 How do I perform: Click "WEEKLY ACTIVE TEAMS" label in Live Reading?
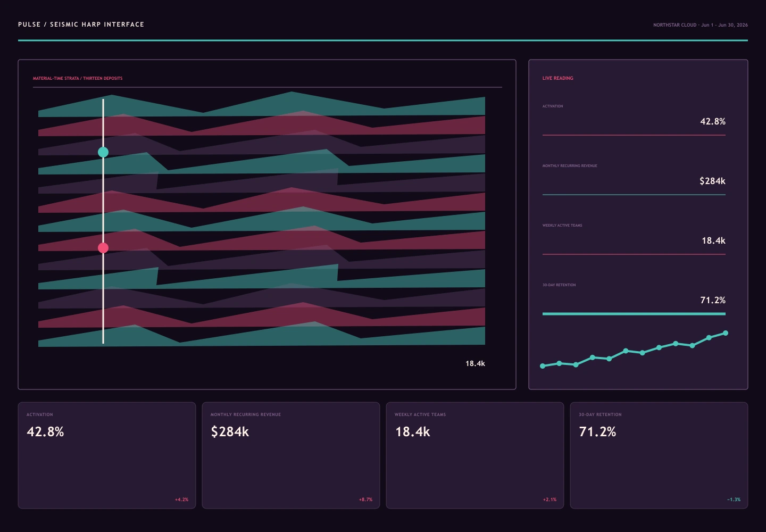[562, 226]
